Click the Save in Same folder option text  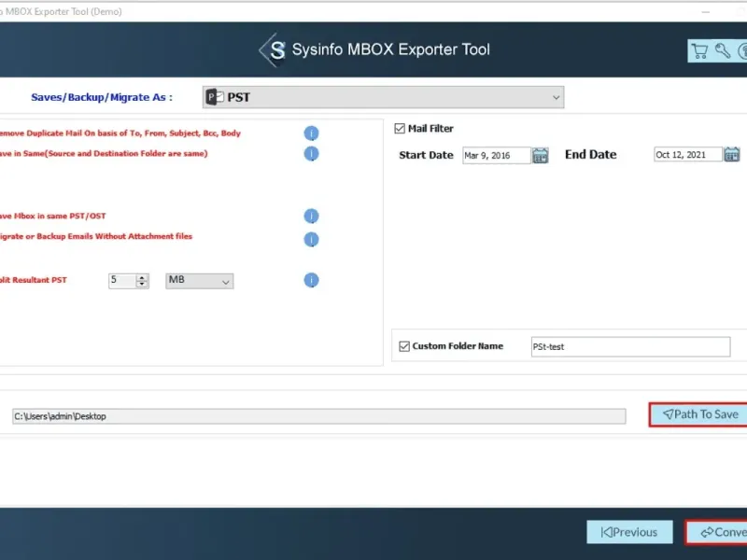[104, 153]
